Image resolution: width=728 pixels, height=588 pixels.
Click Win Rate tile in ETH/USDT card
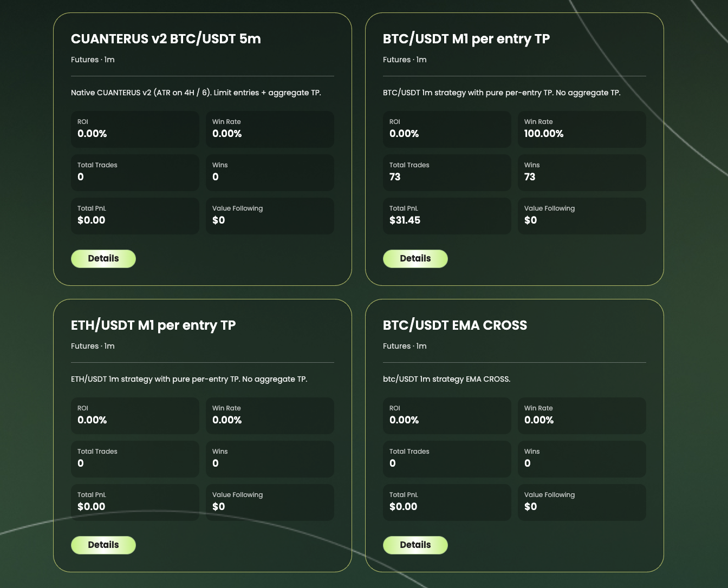click(x=270, y=416)
